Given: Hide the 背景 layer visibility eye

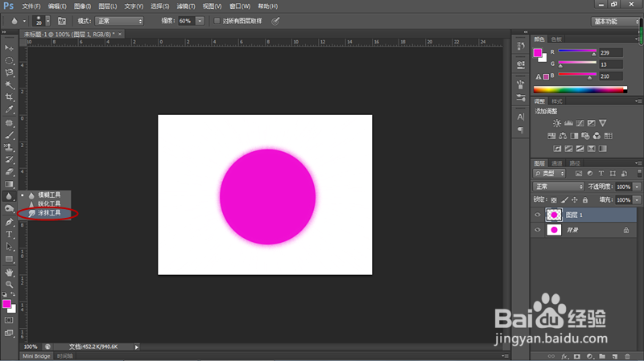Looking at the screenshot, I should (x=537, y=230).
